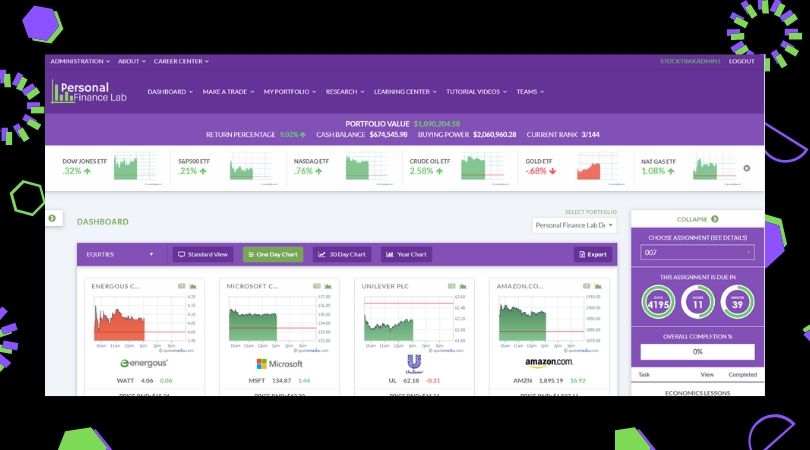Click the Economics Lessons heading
This screenshot has height=450, width=810.
pyautogui.click(x=697, y=393)
